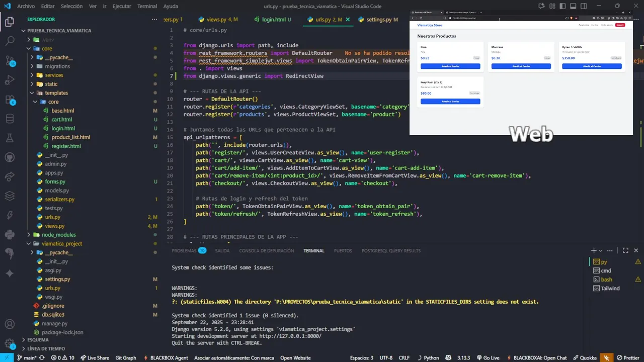Add a new terminal with plus icon
This screenshot has width=644, height=362.
pyautogui.click(x=594, y=250)
